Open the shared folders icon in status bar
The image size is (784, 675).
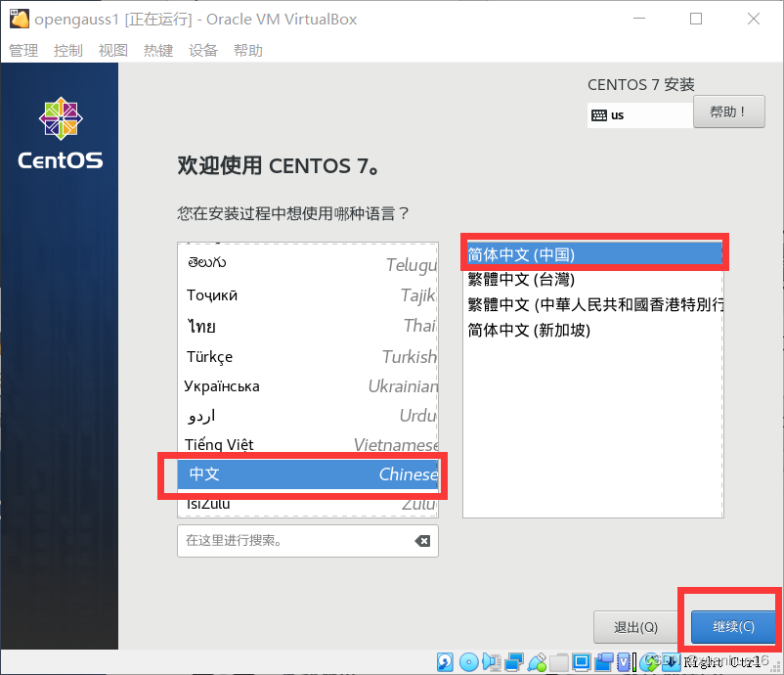click(x=557, y=662)
